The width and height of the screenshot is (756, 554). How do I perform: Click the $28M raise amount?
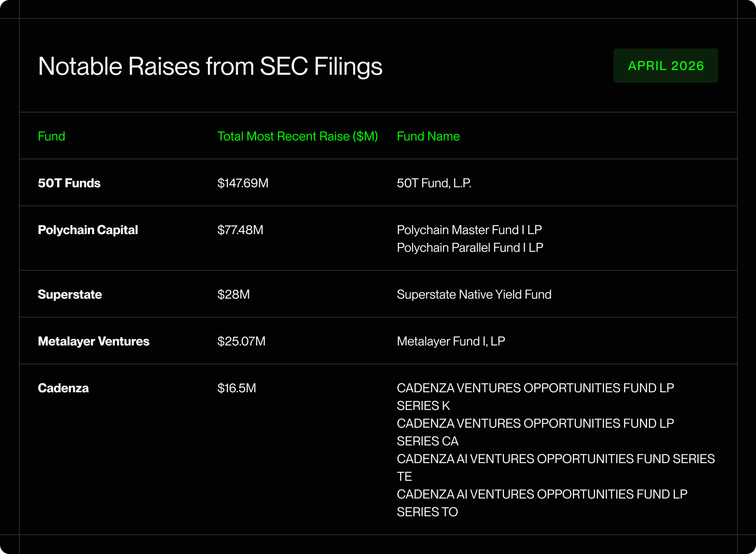pos(233,294)
